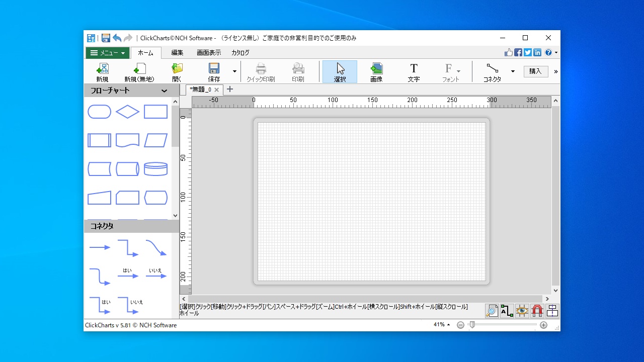The height and width of the screenshot is (362, 644).
Task: Click the 印刷 (print) icon
Action: click(x=298, y=72)
